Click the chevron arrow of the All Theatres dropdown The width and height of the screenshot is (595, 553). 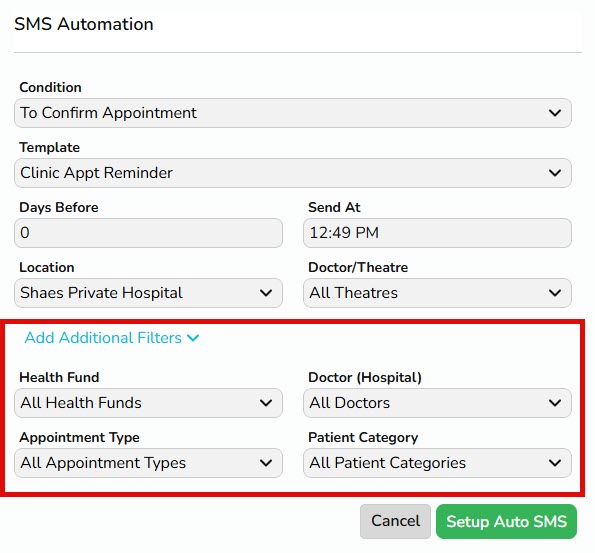pyautogui.click(x=555, y=293)
